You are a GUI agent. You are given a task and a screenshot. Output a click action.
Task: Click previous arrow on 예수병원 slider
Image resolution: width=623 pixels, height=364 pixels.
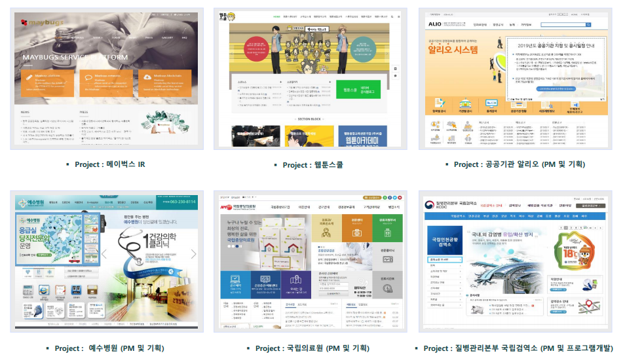[104, 254]
